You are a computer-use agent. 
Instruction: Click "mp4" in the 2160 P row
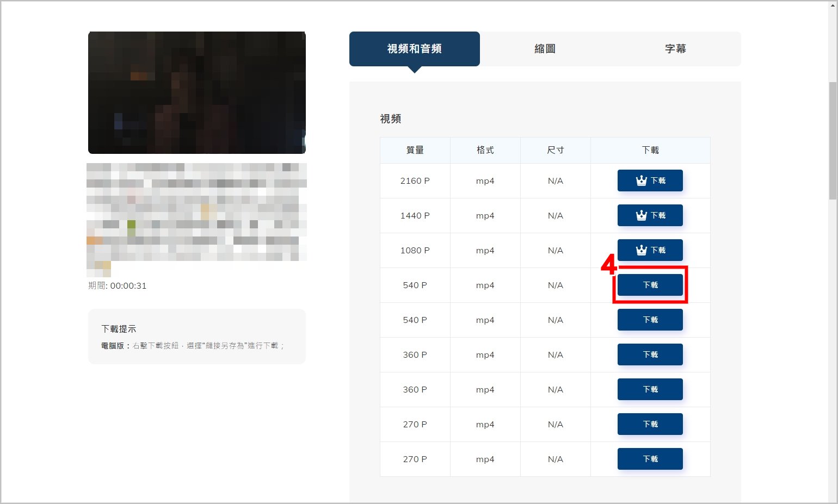click(x=485, y=181)
